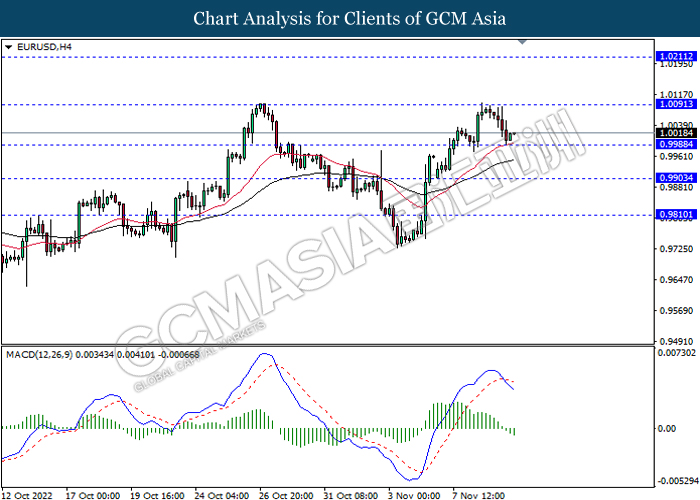This screenshot has height=500, width=700.
Task: Click the 0.98101 price level label
Action: click(676, 214)
